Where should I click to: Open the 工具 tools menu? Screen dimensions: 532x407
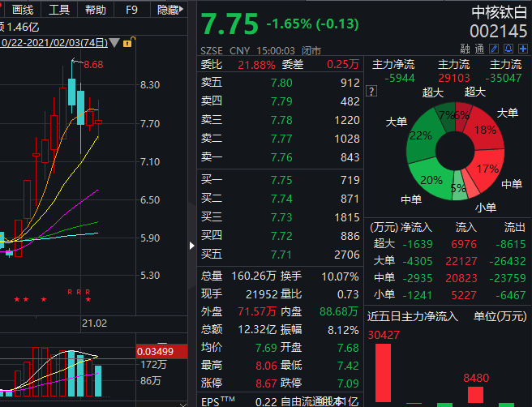pos(58,10)
